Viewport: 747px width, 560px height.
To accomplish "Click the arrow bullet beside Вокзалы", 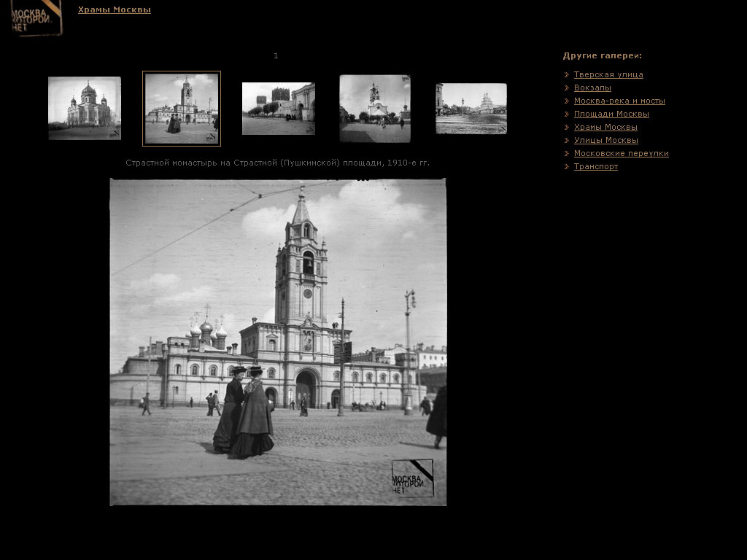I will coord(566,88).
